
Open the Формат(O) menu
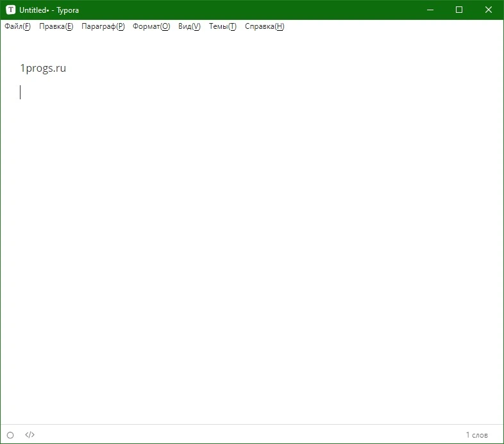tap(151, 26)
